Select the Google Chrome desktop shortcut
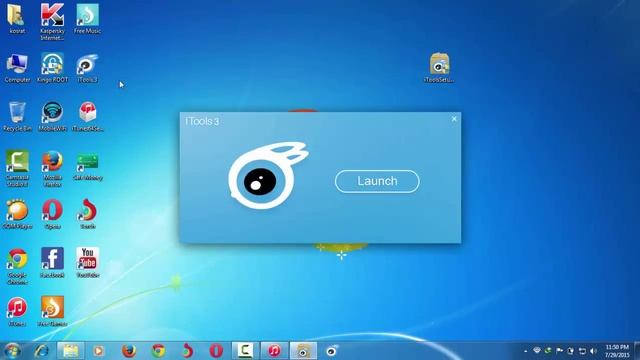This screenshot has height=360, width=640. point(17,266)
